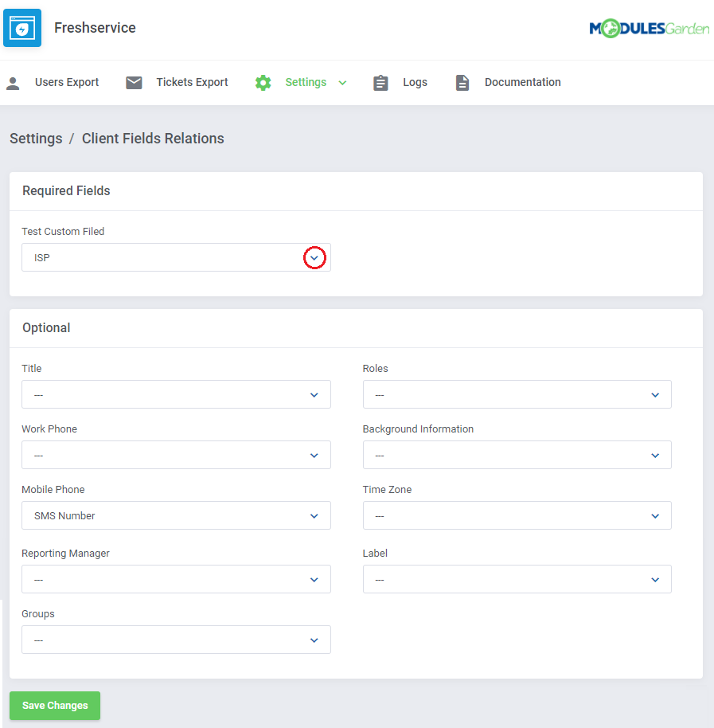Image resolution: width=714 pixels, height=728 pixels.
Task: Click the Work Phone field label
Action: click(x=49, y=429)
